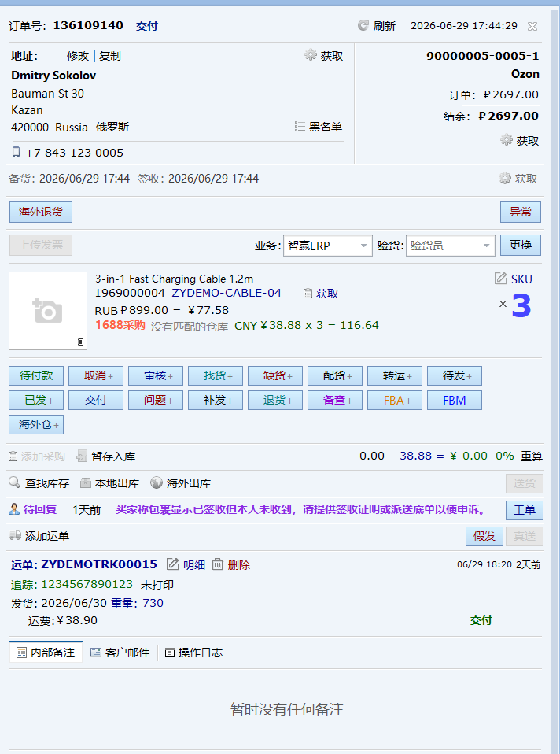Viewport: 560px width, 754px height.
Task: Close the order detail panel
Action: click(532, 27)
